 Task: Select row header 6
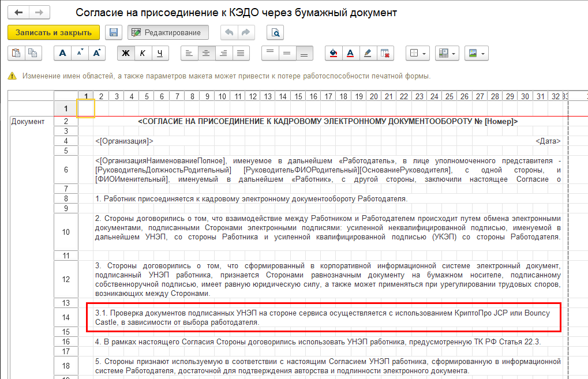point(66,170)
